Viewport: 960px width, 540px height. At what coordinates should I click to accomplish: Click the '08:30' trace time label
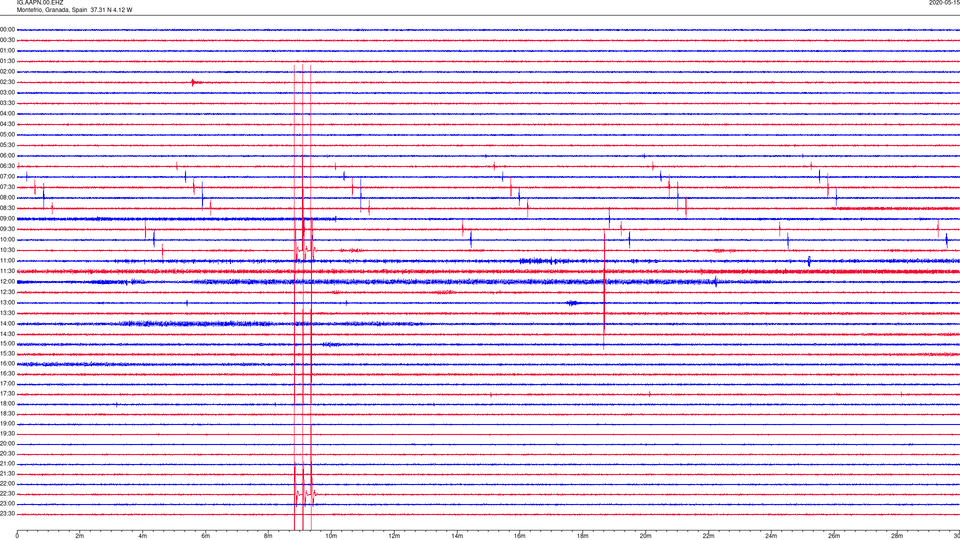click(7, 208)
